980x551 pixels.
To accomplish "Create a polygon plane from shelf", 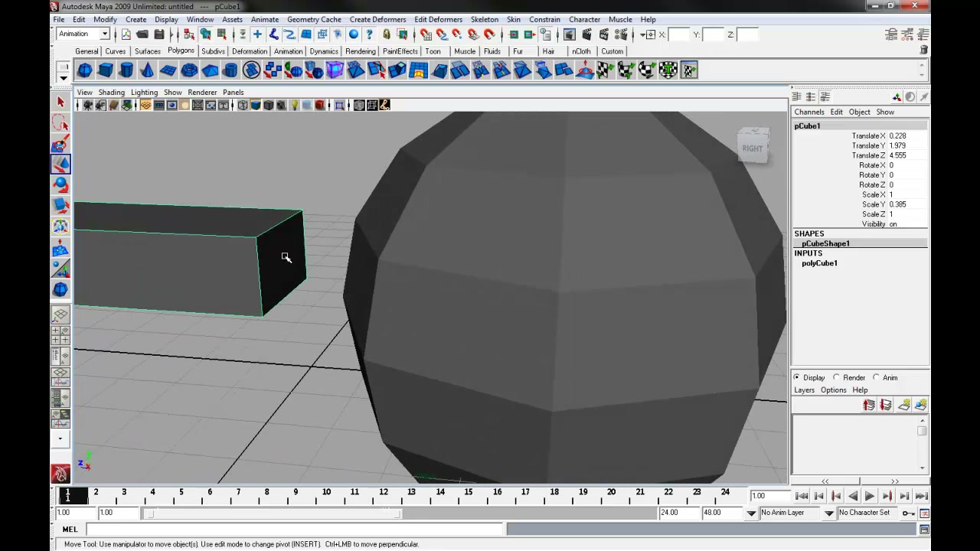I will [168, 70].
